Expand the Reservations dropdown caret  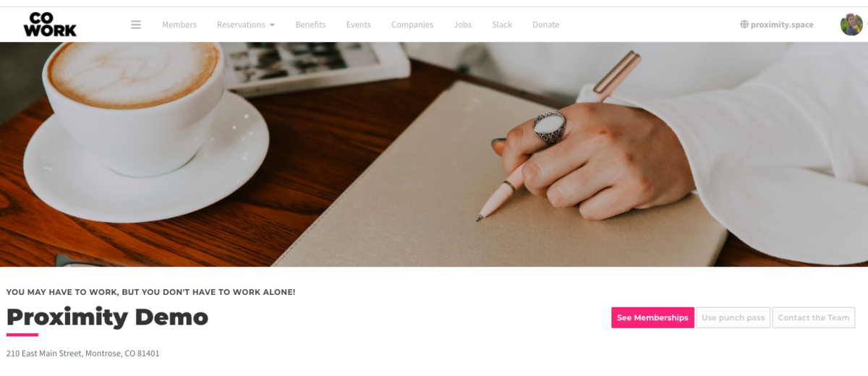click(272, 25)
